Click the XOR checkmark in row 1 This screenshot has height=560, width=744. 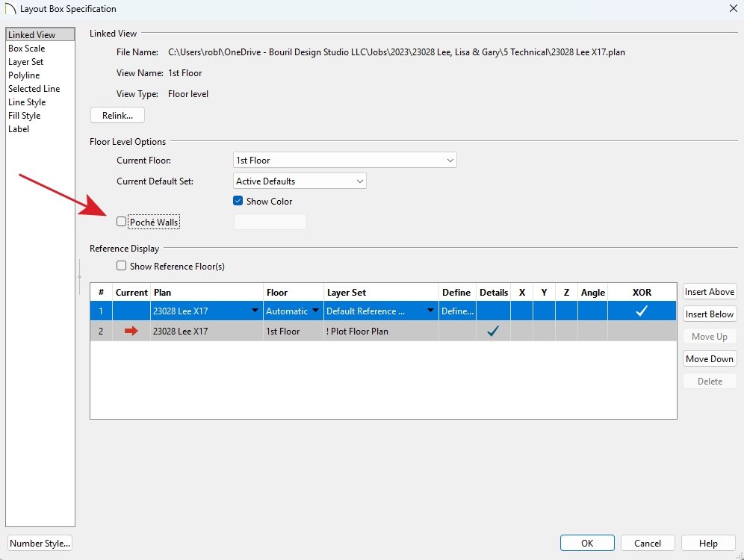tap(641, 311)
